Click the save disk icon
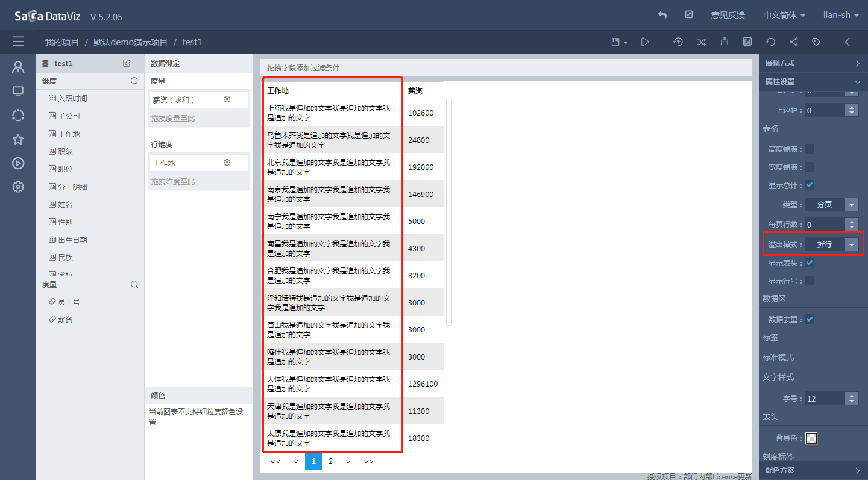Image resolution: width=868 pixels, height=480 pixels. 615,42
